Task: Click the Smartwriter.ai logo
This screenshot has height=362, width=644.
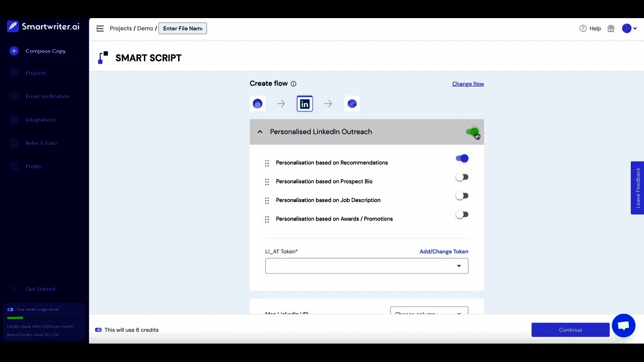Action: (x=43, y=26)
